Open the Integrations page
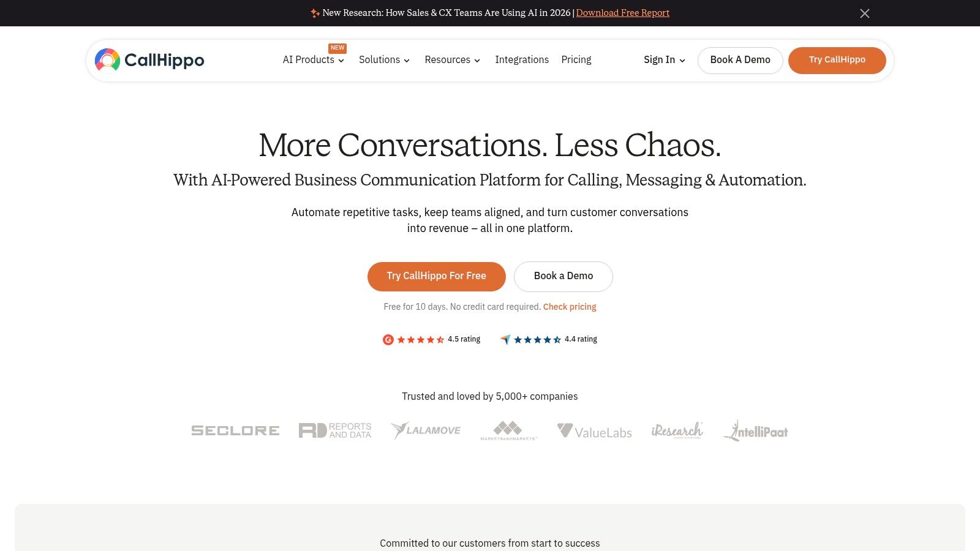Image resolution: width=980 pixels, height=551 pixels. [x=522, y=60]
